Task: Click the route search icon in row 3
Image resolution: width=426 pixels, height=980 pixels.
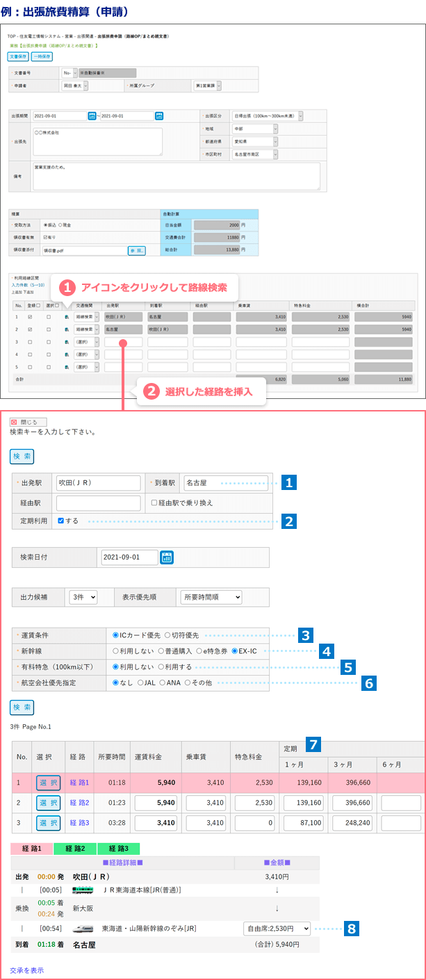Action: point(67,341)
